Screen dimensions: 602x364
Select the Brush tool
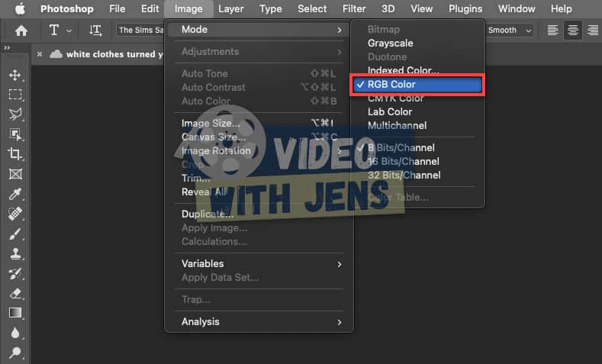15,234
